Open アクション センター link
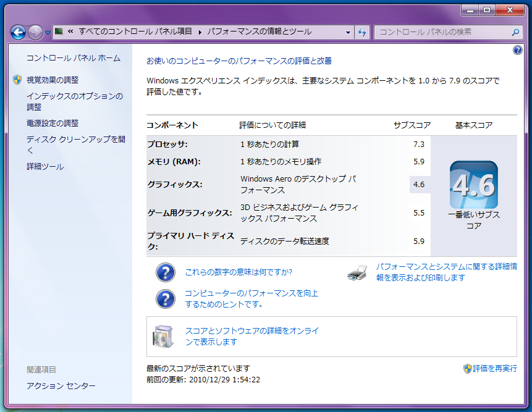 [61, 385]
